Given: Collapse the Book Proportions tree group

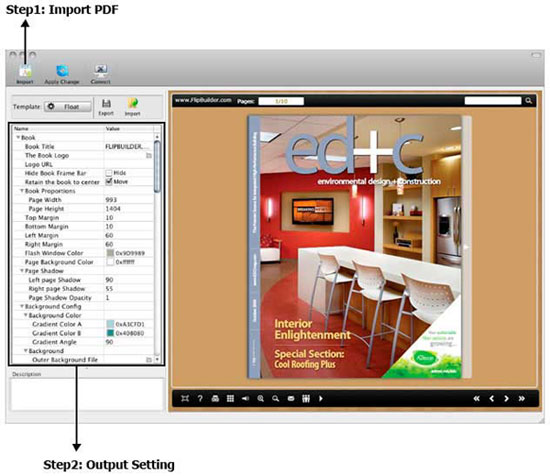Looking at the screenshot, I should point(22,191).
